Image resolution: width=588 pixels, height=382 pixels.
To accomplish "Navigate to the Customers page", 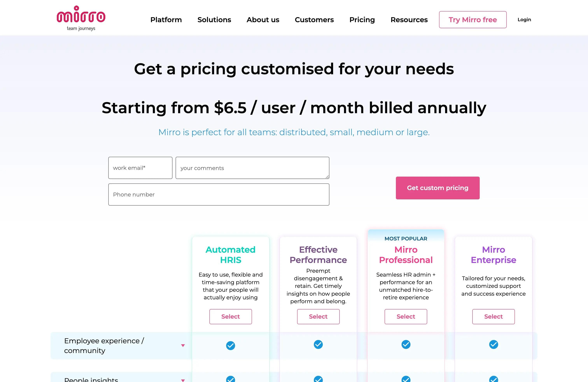I will click(x=314, y=20).
